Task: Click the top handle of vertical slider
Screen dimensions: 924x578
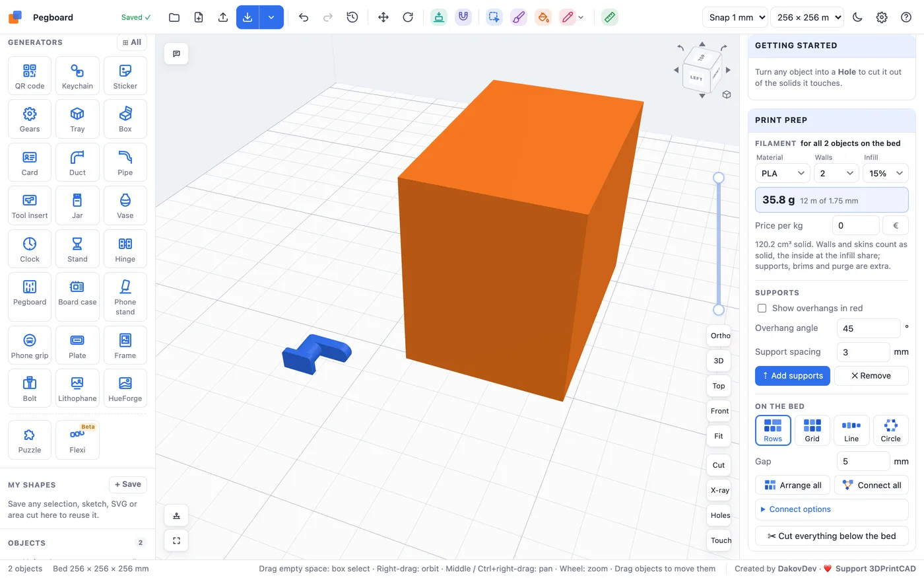Action: pyautogui.click(x=719, y=178)
